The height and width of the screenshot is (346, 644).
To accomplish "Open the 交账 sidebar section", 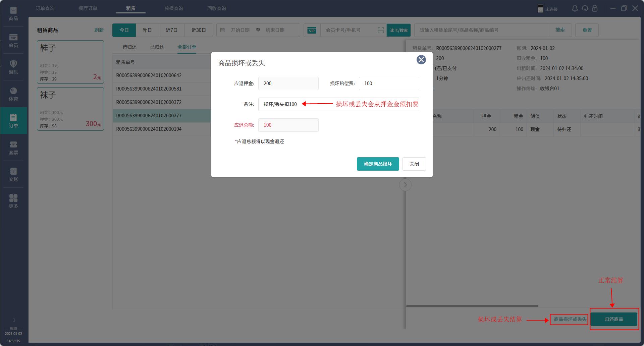I will (13, 175).
